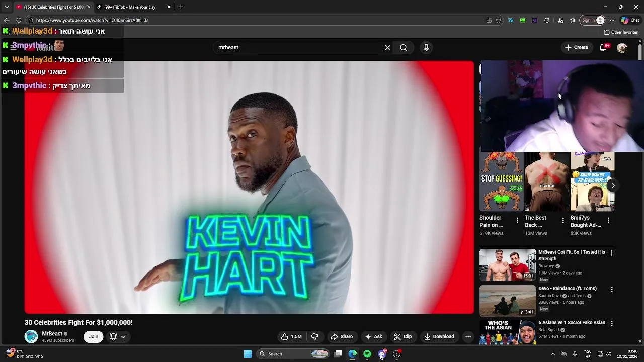
Task: Go back in the browser
Action: click(x=7, y=20)
